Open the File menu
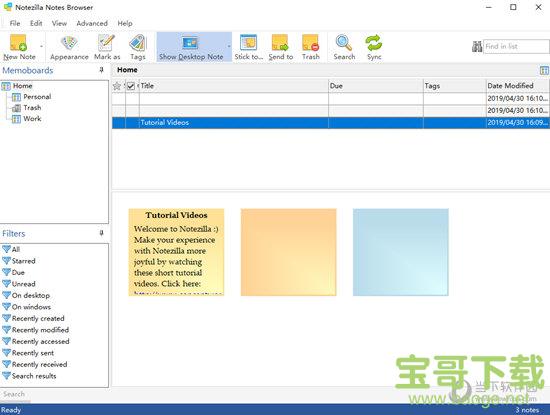 (15, 24)
